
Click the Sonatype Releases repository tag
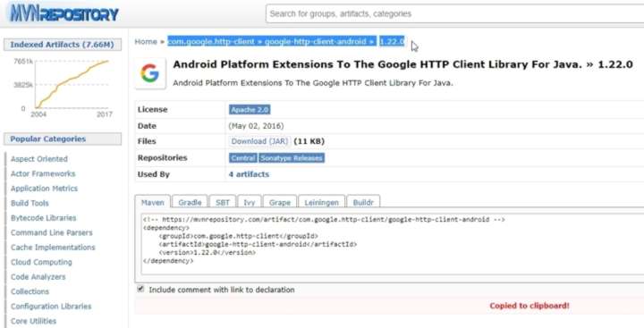292,158
